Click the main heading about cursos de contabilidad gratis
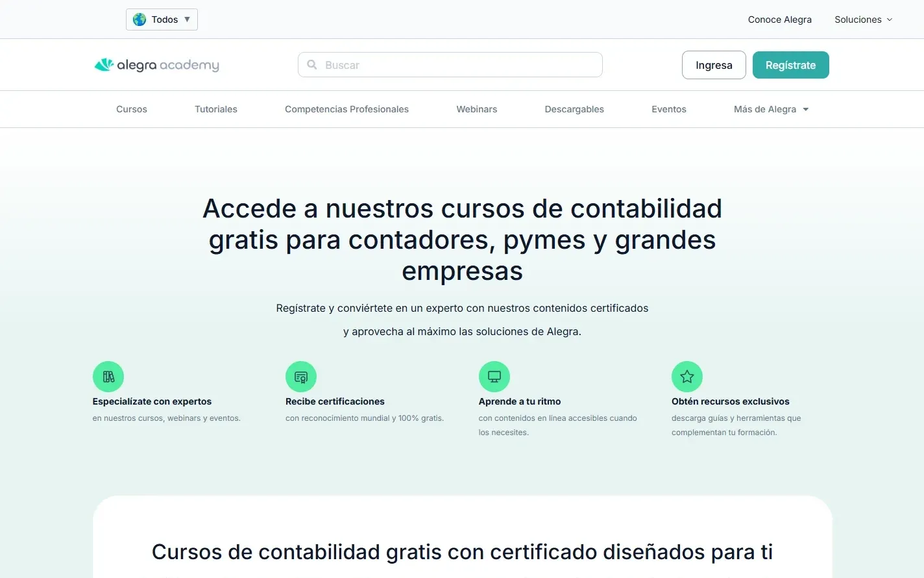The height and width of the screenshot is (578, 924). click(x=462, y=240)
